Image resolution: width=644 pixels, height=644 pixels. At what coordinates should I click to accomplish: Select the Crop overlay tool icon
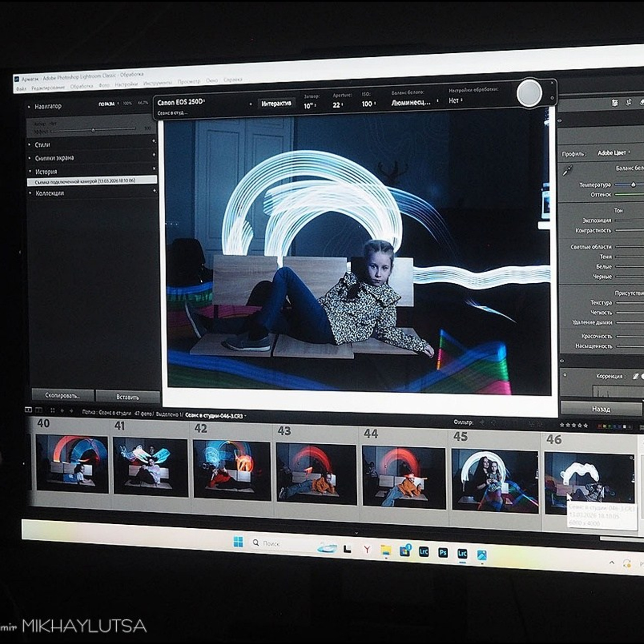628,103
